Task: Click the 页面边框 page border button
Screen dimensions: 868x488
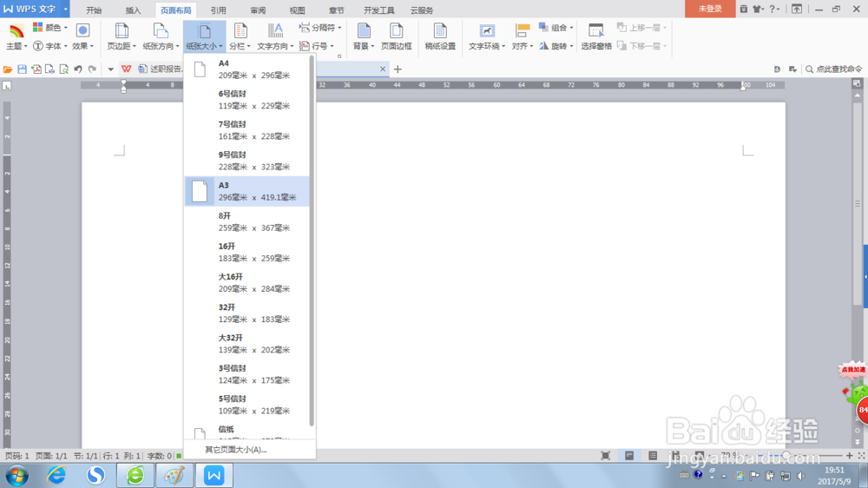Action: pyautogui.click(x=397, y=37)
